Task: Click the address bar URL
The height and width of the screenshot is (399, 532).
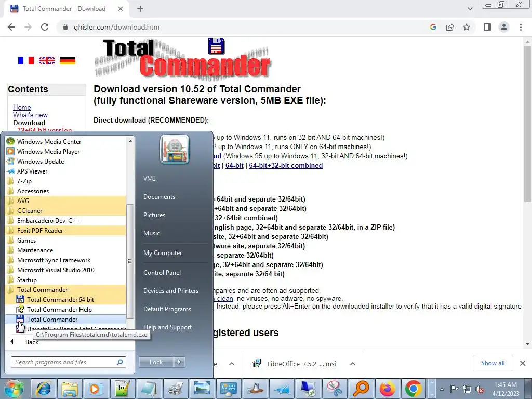Action: [116, 27]
